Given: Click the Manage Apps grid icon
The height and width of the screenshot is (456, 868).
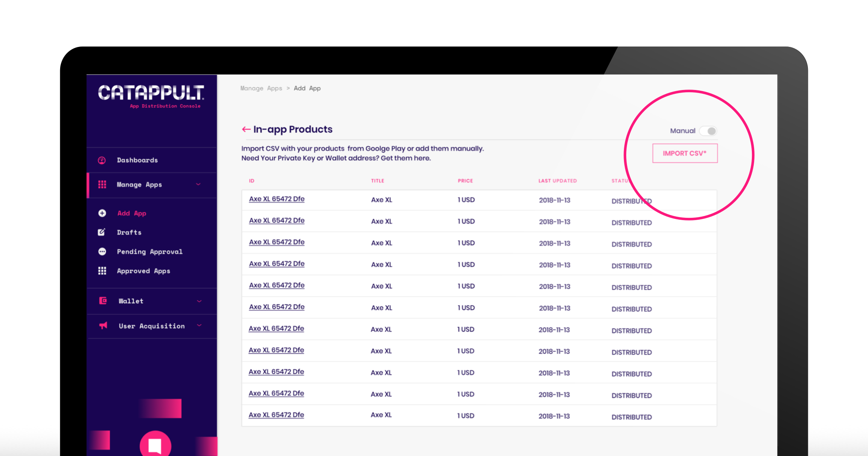Looking at the screenshot, I should [x=102, y=185].
